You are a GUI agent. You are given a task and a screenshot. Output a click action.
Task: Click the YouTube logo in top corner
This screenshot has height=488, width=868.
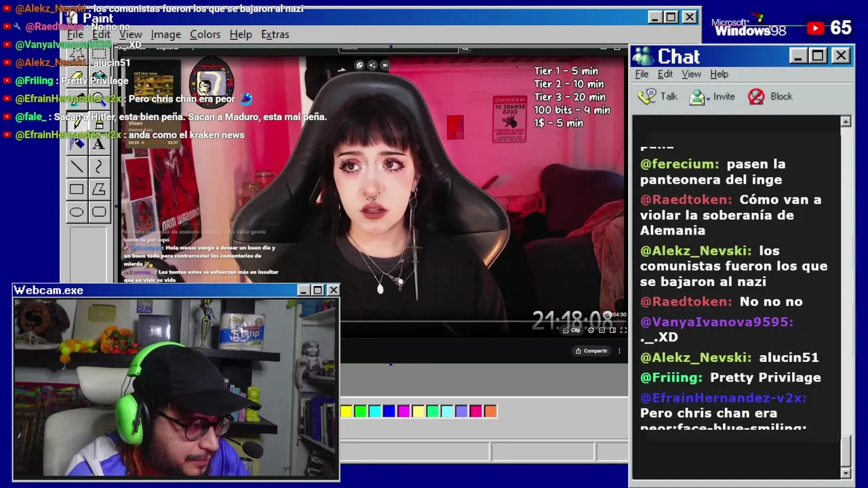coord(815,28)
